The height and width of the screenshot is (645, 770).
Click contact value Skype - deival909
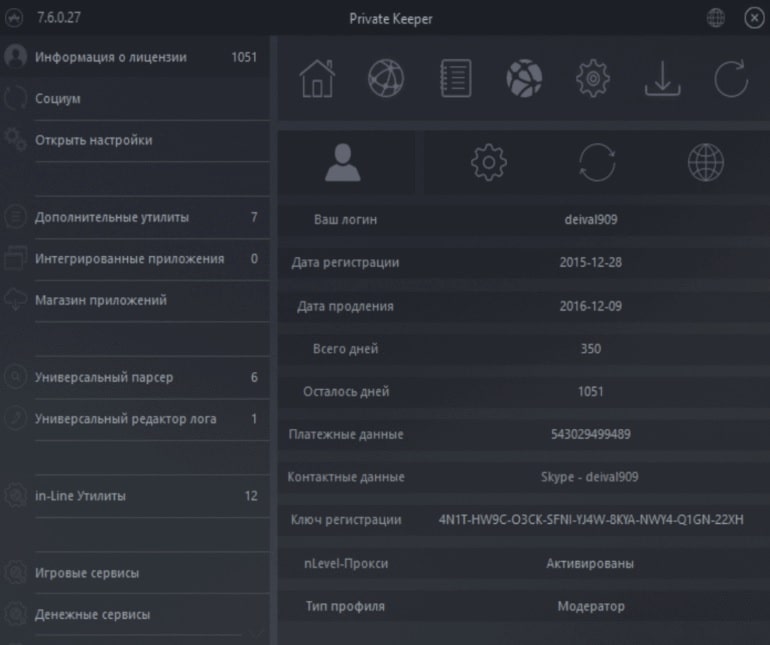590,477
